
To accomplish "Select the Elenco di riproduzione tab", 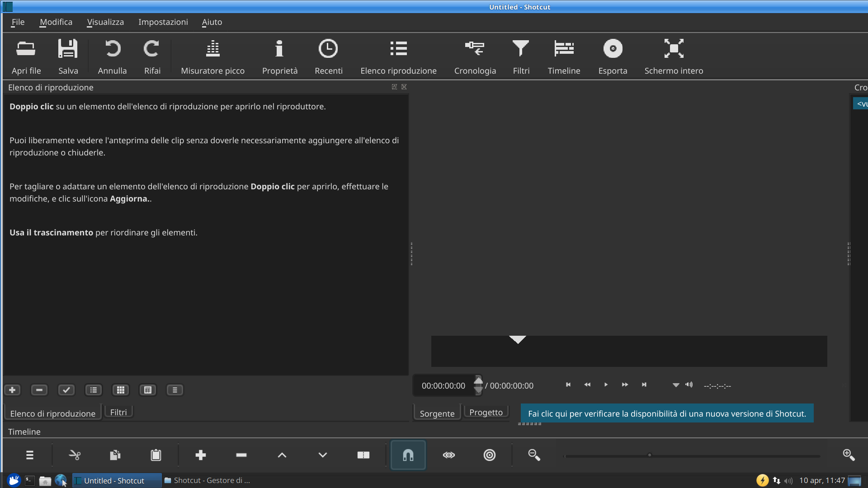I will (x=53, y=413).
